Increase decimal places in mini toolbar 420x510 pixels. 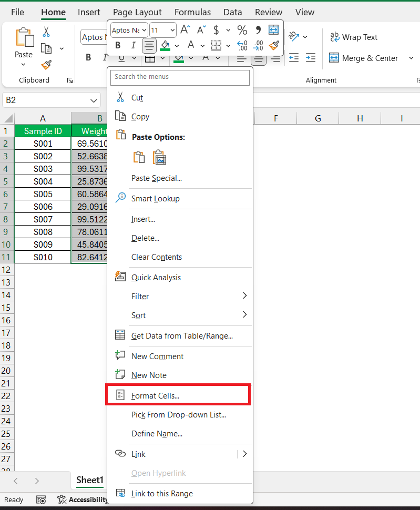[x=242, y=45]
